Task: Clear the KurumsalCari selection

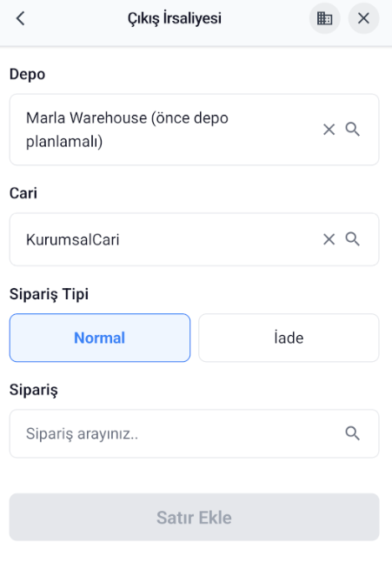Action: tap(329, 239)
